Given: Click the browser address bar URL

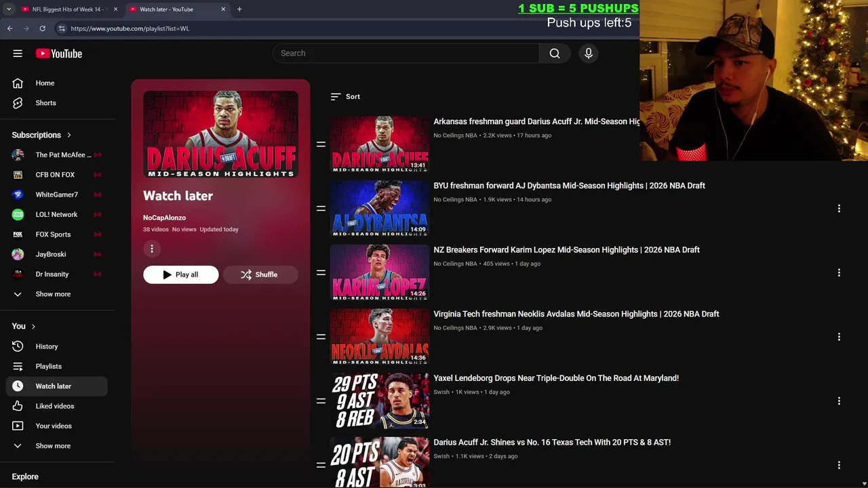Looking at the screenshot, I should (x=130, y=28).
